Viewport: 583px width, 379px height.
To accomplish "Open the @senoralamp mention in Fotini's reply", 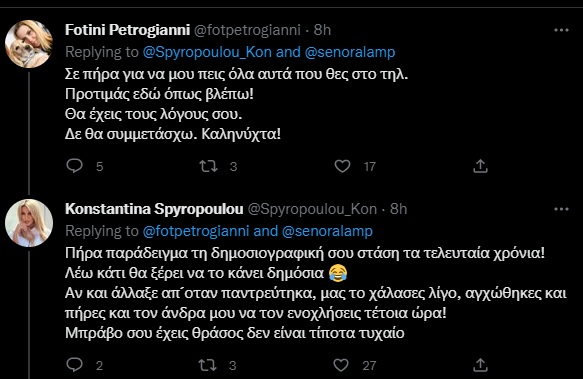I will [350, 52].
